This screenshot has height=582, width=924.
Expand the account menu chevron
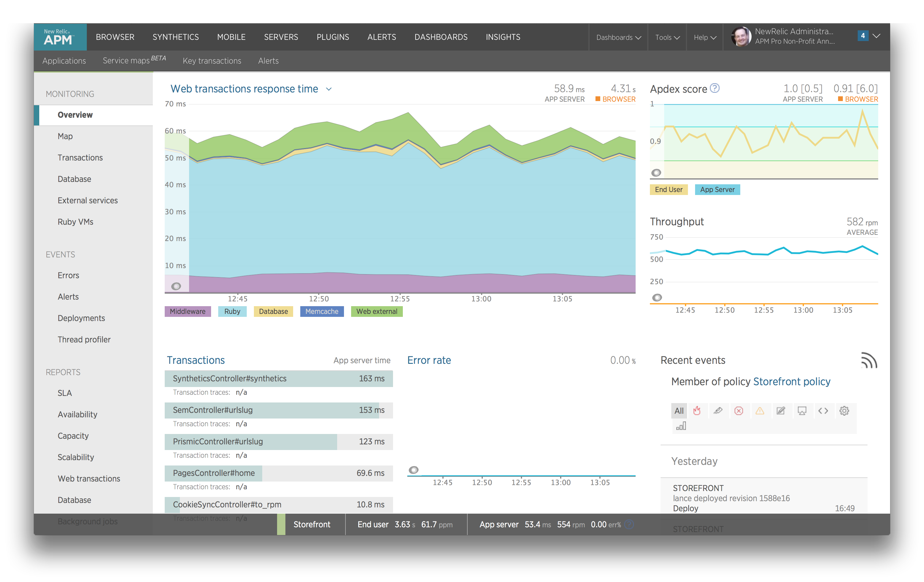click(x=876, y=36)
